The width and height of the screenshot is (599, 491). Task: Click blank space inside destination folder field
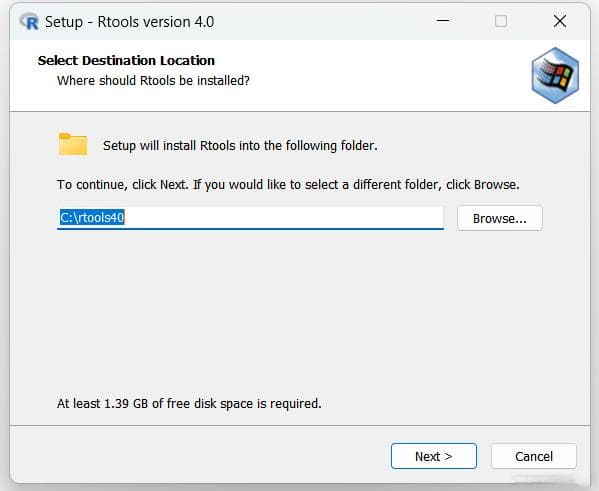click(x=283, y=218)
